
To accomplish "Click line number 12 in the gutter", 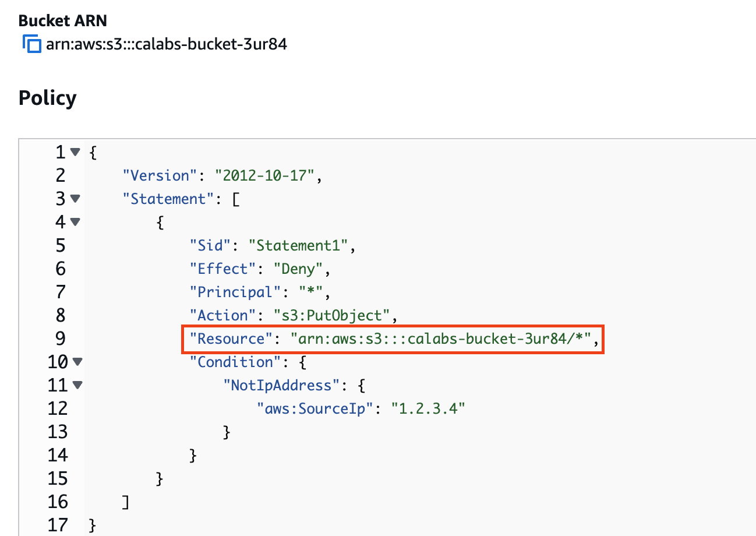I will tap(56, 408).
